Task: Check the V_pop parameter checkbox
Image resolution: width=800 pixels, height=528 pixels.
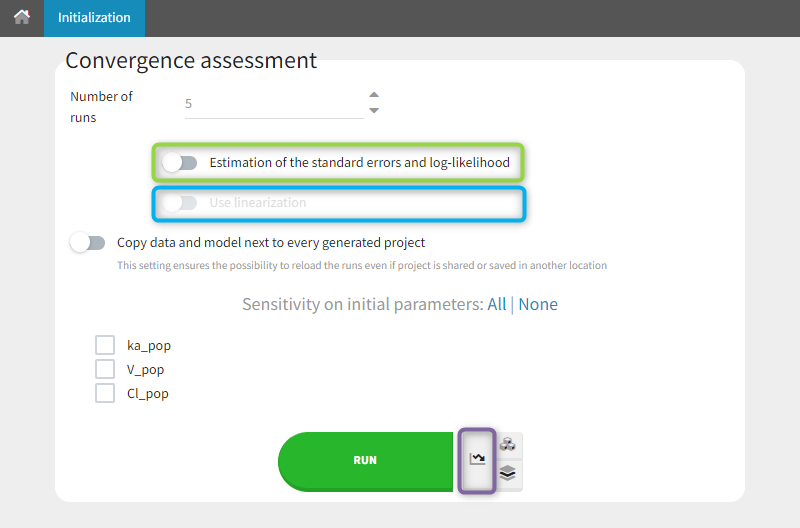Action: pos(105,369)
